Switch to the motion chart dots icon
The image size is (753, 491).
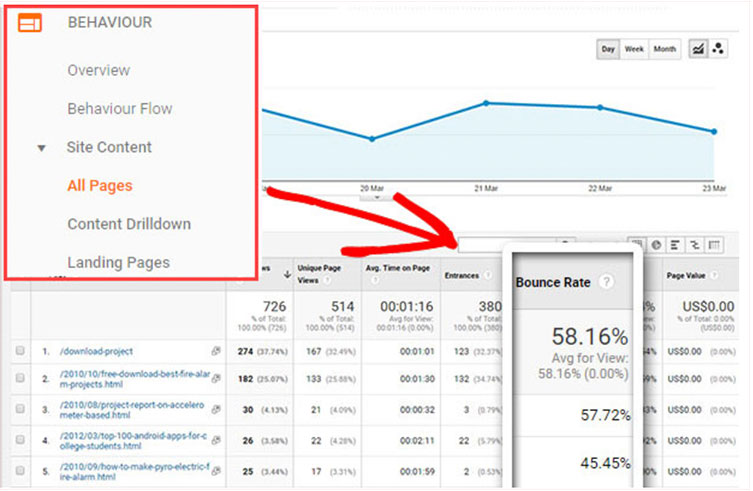point(718,49)
